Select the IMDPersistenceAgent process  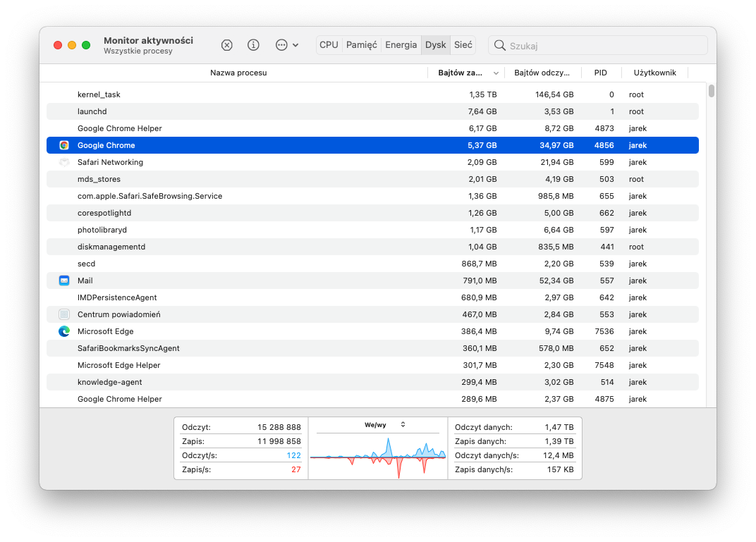coord(372,297)
